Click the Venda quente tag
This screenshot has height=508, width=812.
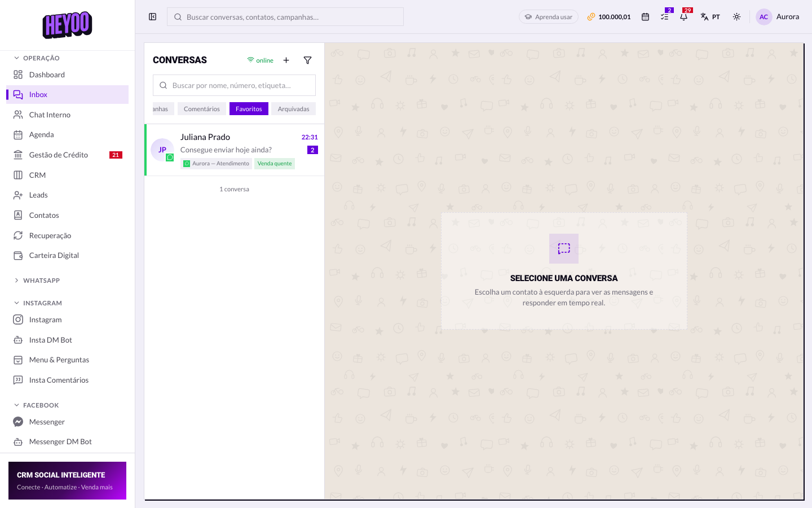(x=275, y=164)
